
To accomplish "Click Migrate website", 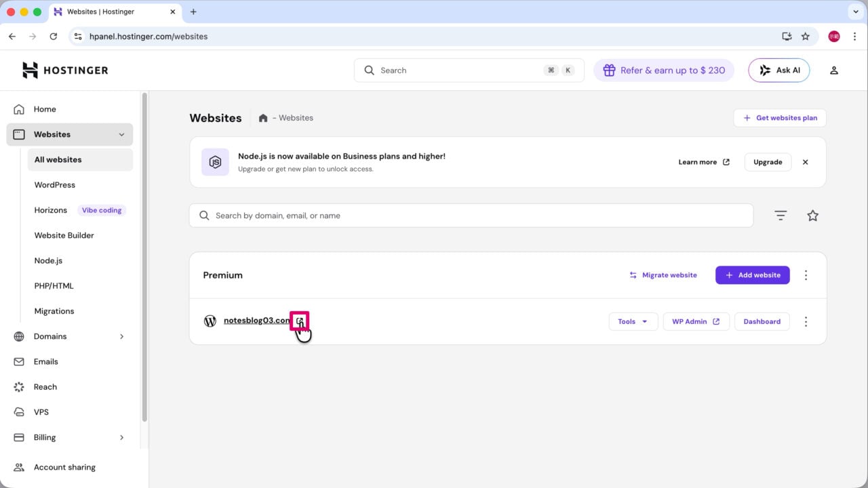I will coord(663,275).
